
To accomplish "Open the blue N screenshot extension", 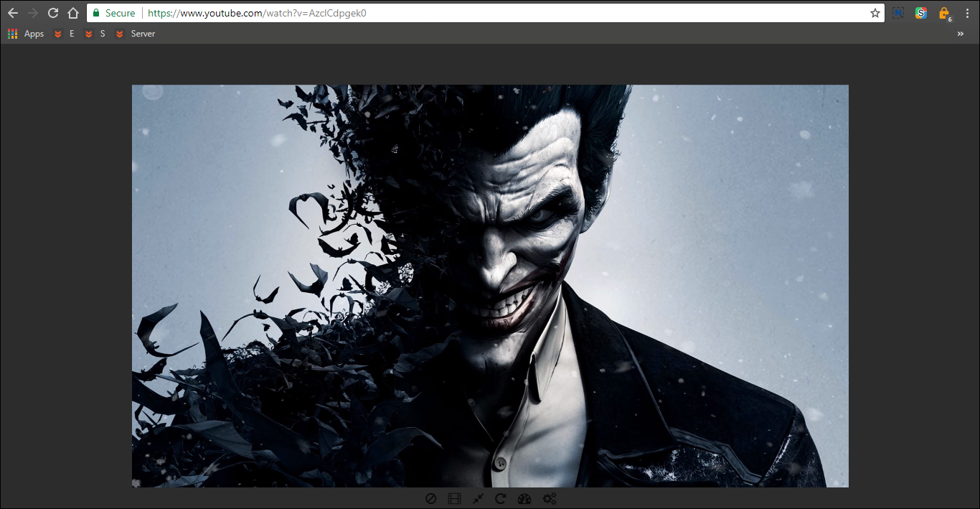I will [898, 13].
